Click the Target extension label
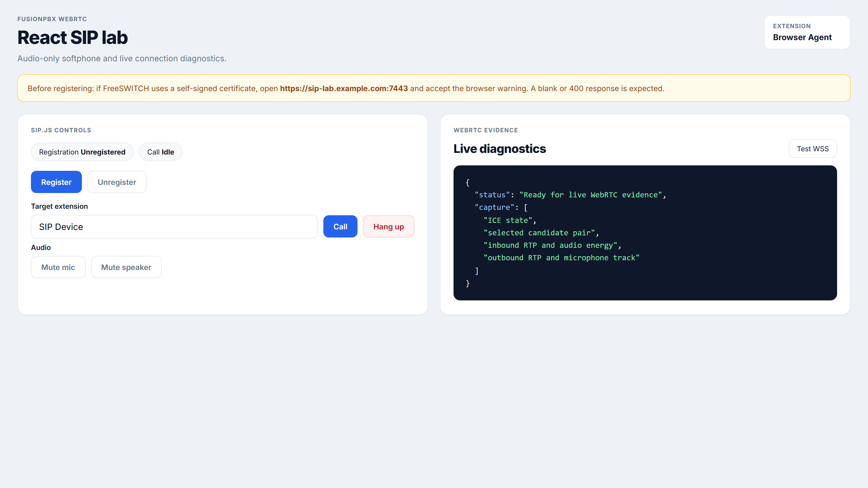 pos(59,206)
